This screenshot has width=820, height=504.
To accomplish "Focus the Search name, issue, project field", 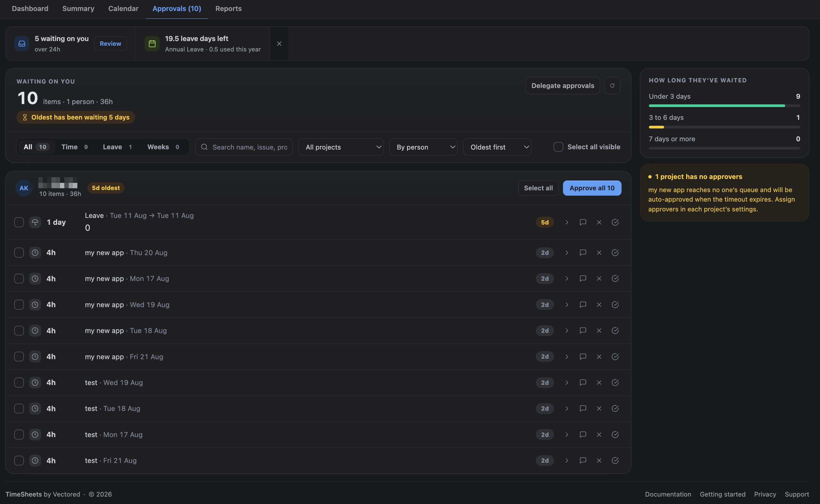I will [x=244, y=147].
